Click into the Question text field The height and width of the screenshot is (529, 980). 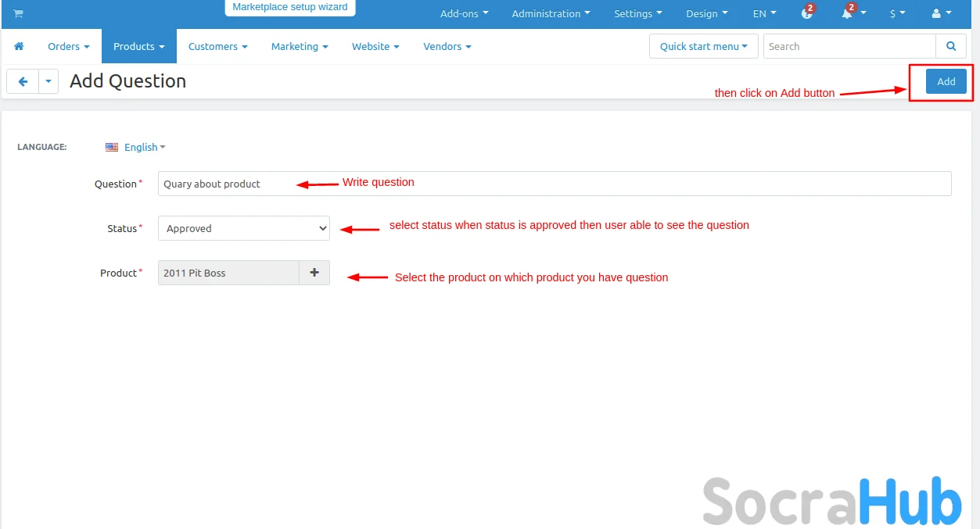point(554,184)
